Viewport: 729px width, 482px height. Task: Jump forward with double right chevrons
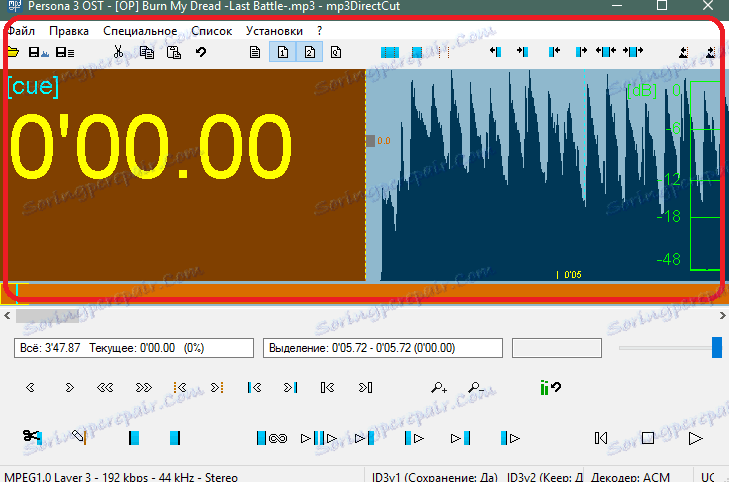point(143,387)
